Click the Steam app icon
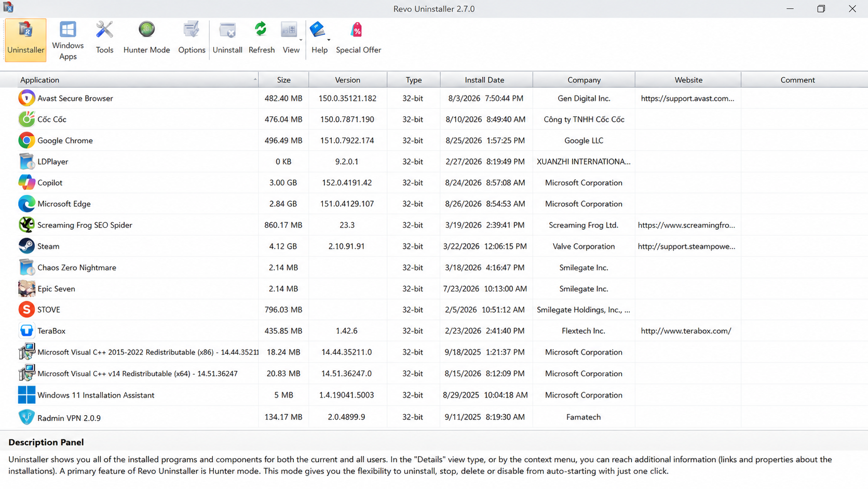Image resolution: width=868 pixels, height=489 pixels. point(26,246)
